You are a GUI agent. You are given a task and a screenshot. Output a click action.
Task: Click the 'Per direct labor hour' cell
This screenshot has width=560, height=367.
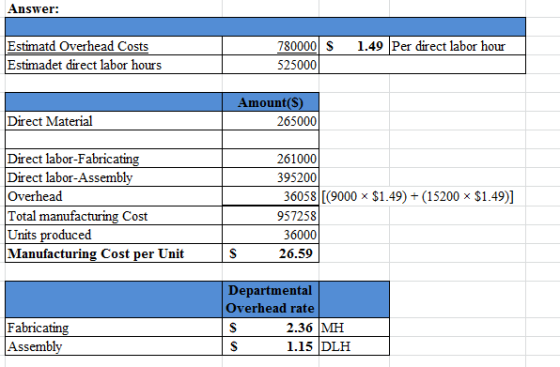(x=458, y=46)
